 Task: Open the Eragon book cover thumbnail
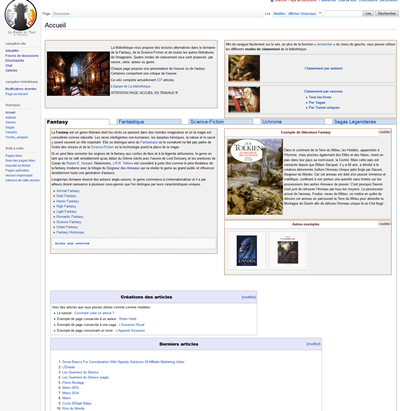tap(247, 251)
